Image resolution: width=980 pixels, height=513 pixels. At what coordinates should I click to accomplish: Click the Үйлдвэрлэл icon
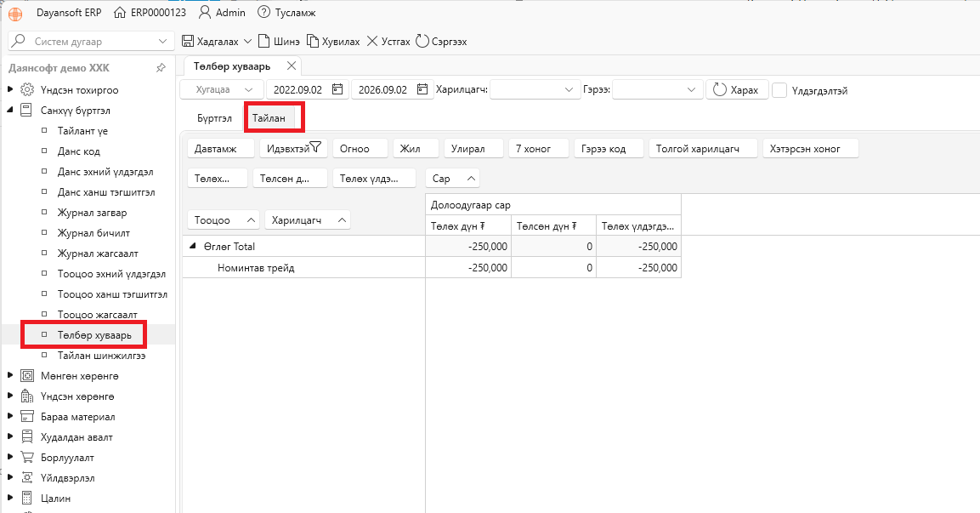27,478
